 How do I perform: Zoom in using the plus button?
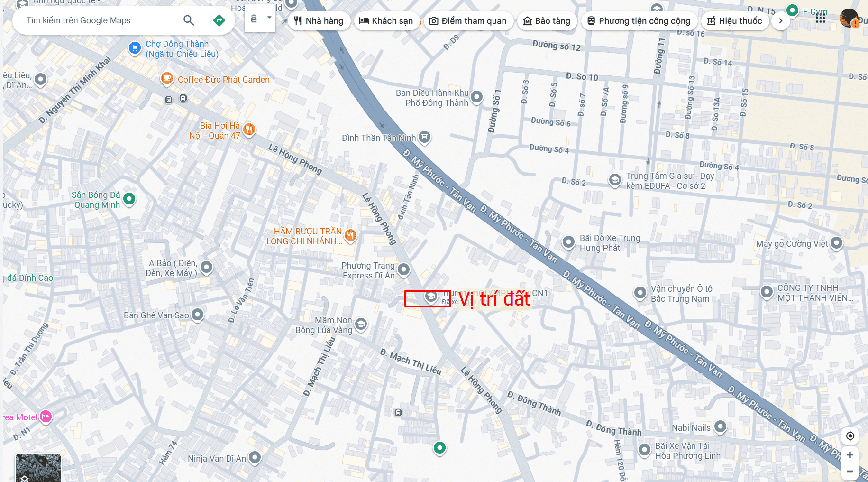pos(850,454)
